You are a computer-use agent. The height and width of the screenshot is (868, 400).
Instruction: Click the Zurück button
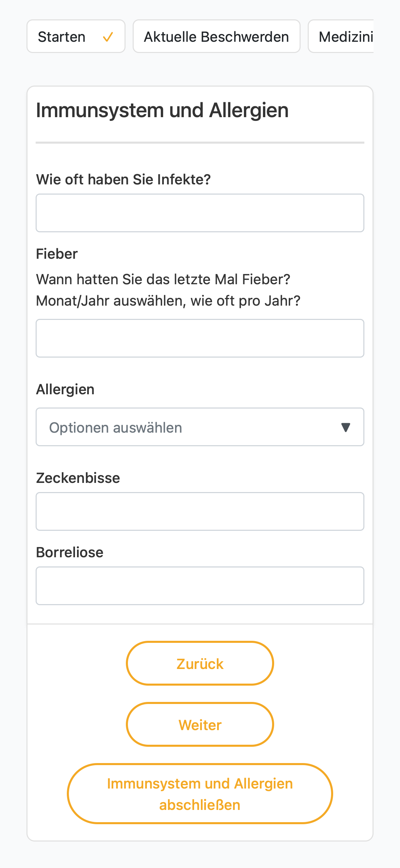click(200, 663)
